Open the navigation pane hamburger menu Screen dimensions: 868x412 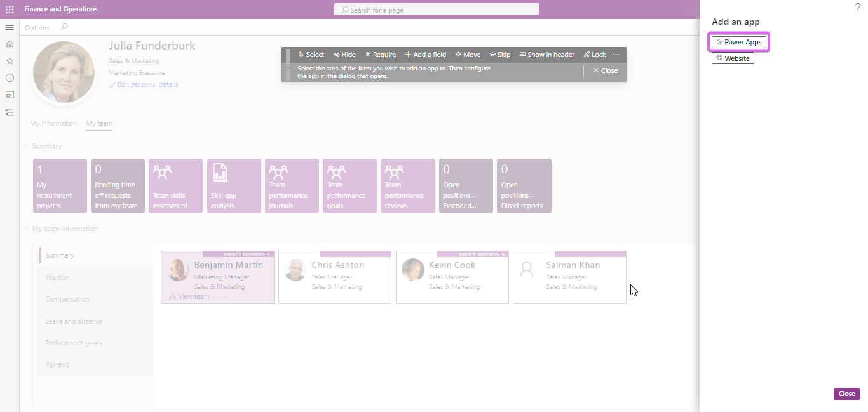coord(10,27)
